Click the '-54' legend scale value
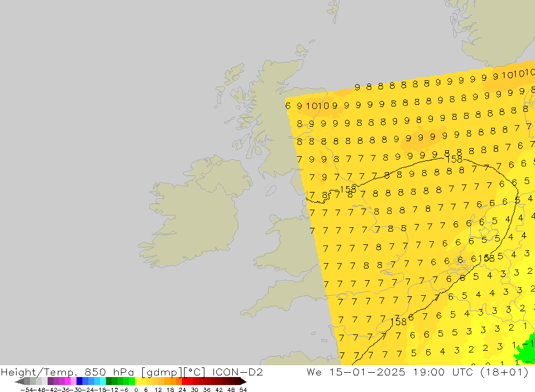The image size is (535, 392). click(27, 390)
